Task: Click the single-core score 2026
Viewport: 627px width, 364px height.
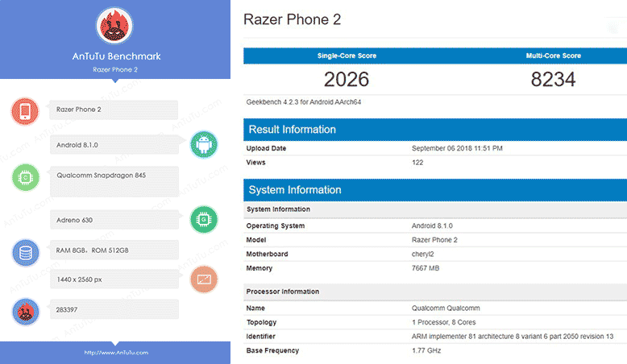Action: pyautogui.click(x=347, y=79)
